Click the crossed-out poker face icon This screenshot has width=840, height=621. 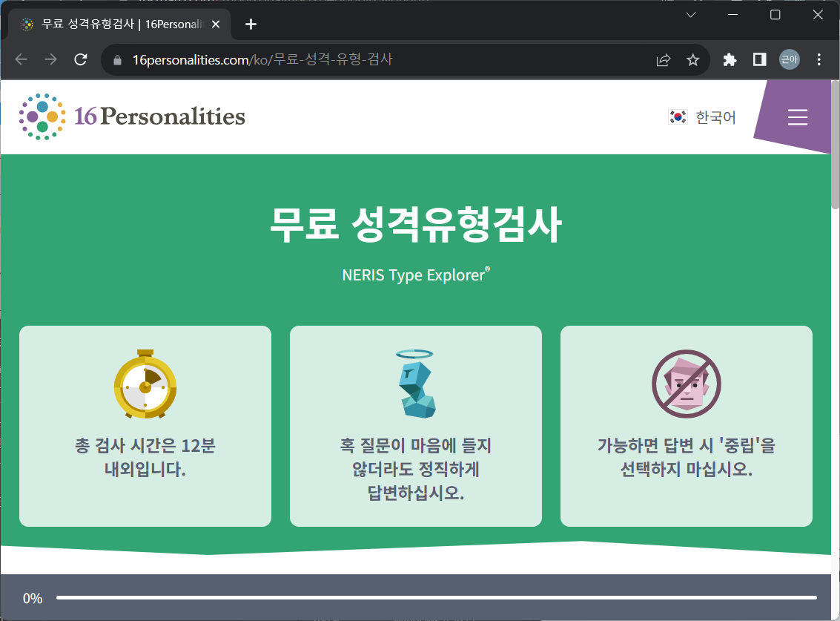pos(686,384)
